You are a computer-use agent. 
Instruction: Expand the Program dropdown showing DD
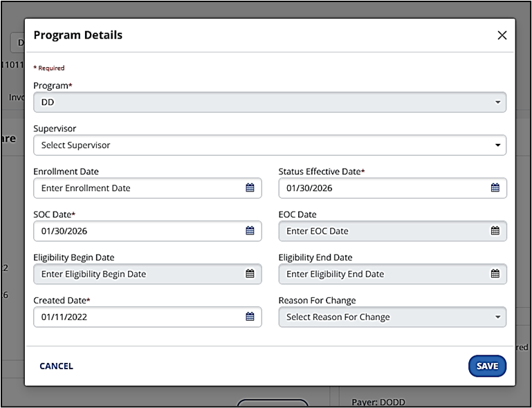[x=270, y=102]
